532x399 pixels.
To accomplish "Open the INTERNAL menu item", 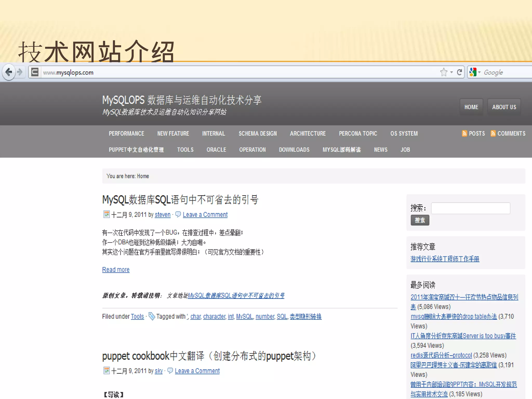I will click(x=214, y=134).
